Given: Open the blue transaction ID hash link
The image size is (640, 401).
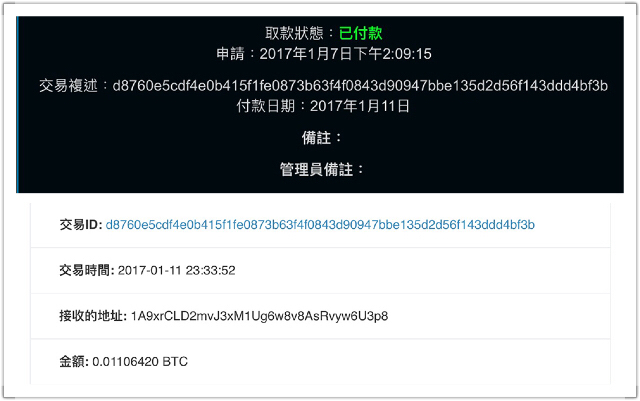Looking at the screenshot, I should pos(320,225).
